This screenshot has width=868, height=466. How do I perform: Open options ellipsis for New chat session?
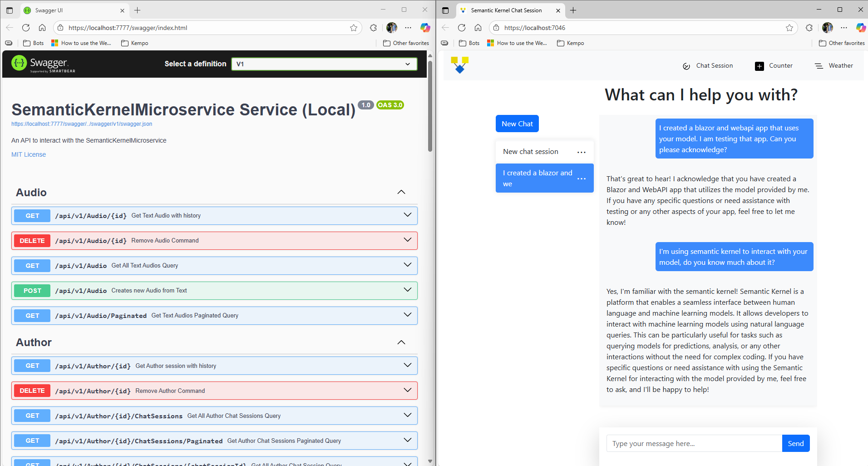pos(582,152)
